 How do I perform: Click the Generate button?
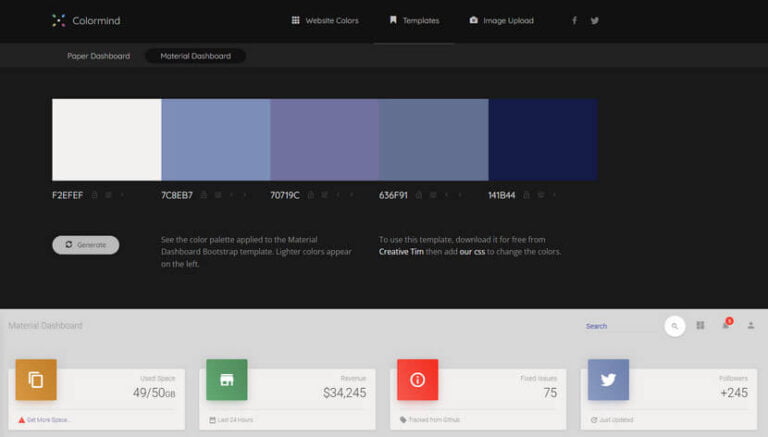86,245
